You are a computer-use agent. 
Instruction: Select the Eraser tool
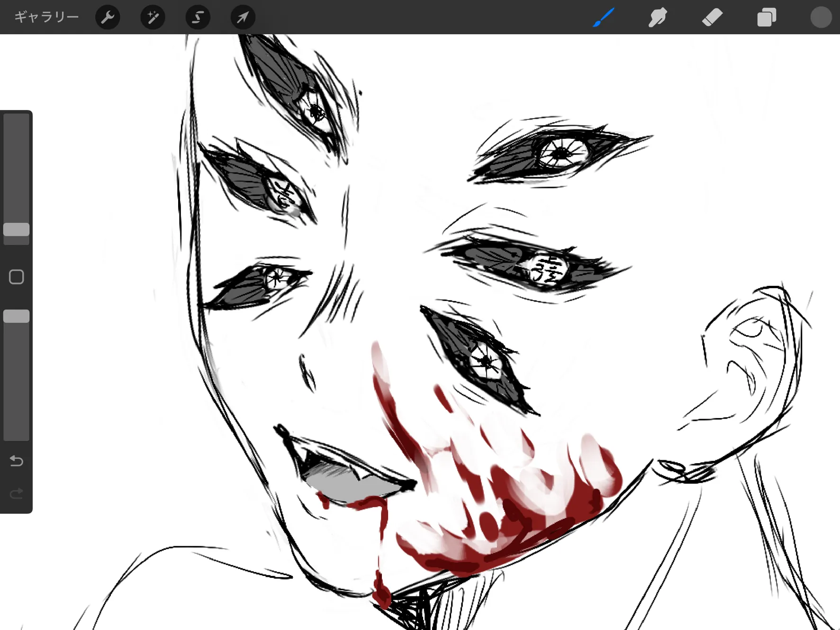712,17
